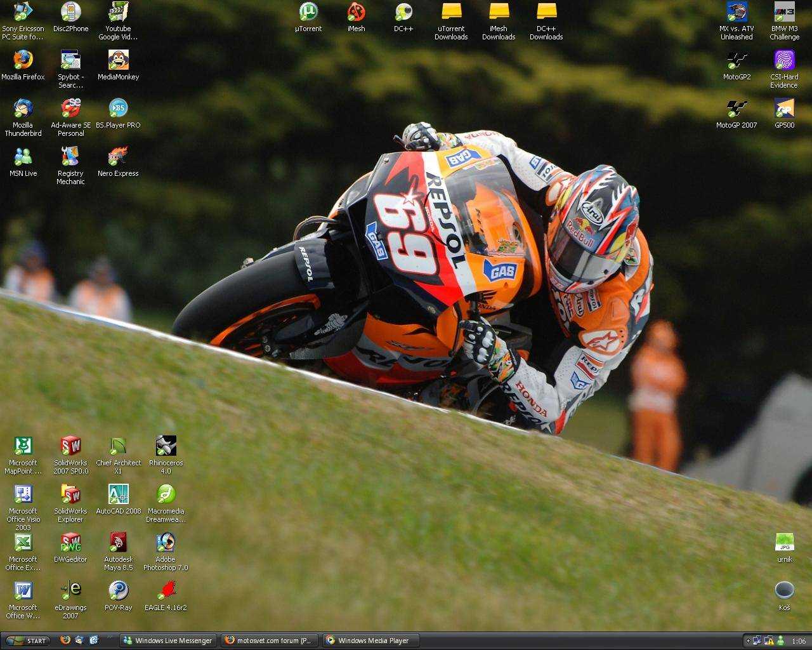Select the eDrawings 2007 icon
The height and width of the screenshot is (650, 812).
70,600
